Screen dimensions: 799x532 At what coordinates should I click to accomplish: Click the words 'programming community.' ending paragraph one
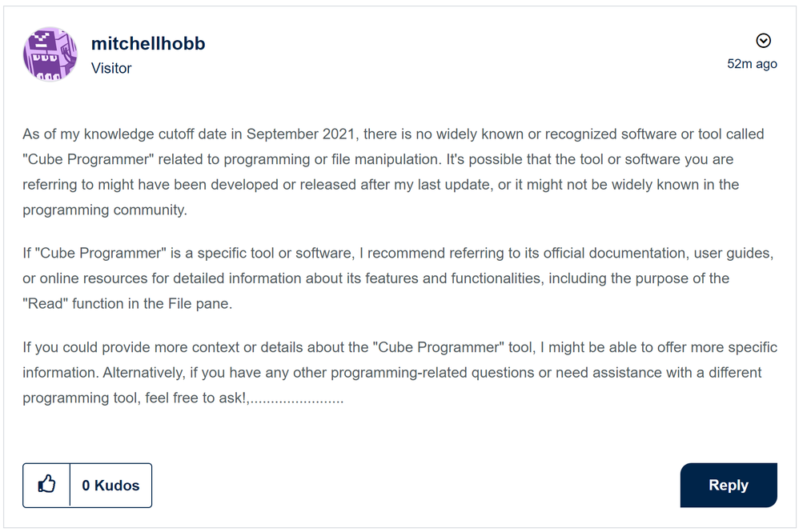105,210
